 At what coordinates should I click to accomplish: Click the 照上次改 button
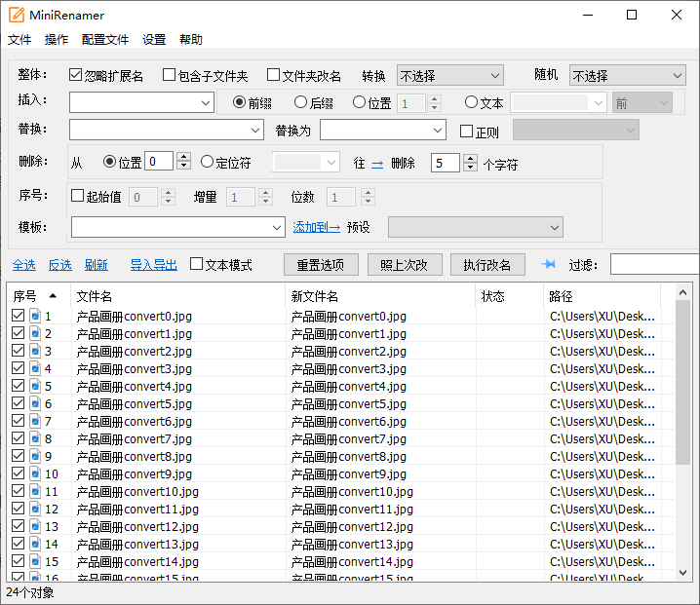405,265
